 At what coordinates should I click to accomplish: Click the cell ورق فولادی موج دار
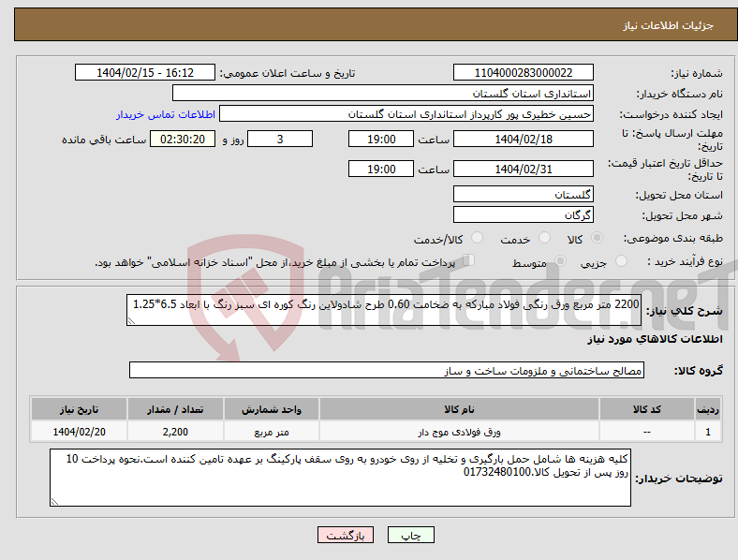[459, 432]
